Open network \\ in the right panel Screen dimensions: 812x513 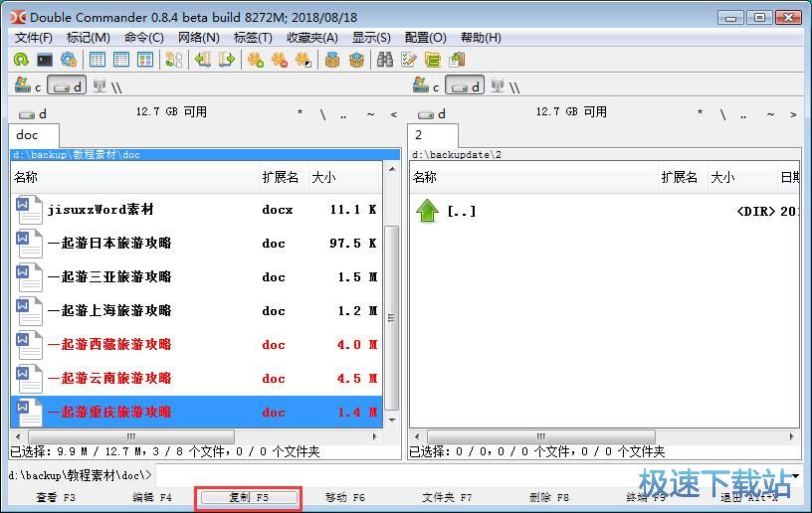[x=505, y=85]
